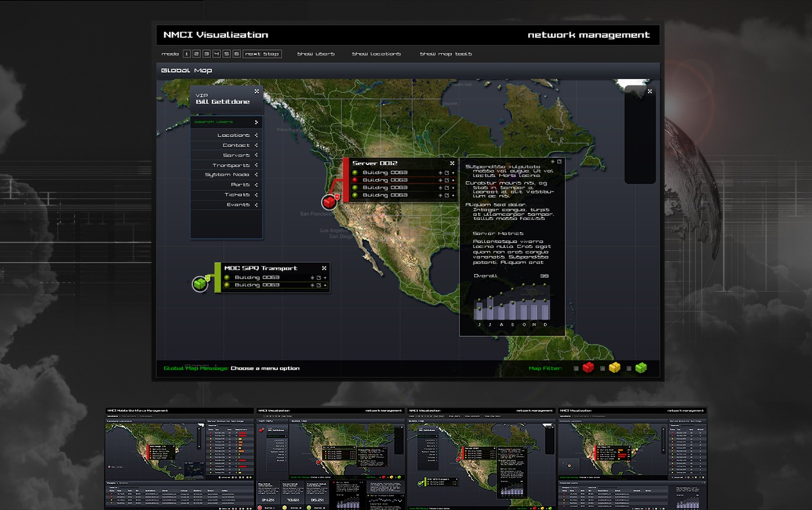812x510 pixels.
Task: Select mode 3 button
Action: click(x=206, y=54)
